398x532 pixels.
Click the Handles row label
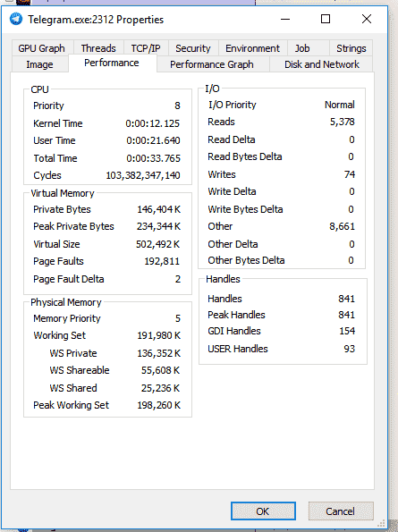click(224, 299)
